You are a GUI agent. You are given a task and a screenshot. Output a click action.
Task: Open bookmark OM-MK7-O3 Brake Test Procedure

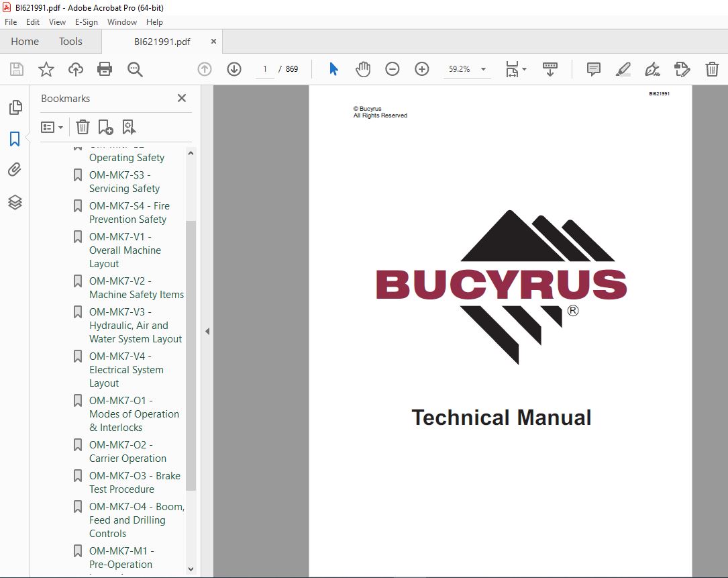135,482
